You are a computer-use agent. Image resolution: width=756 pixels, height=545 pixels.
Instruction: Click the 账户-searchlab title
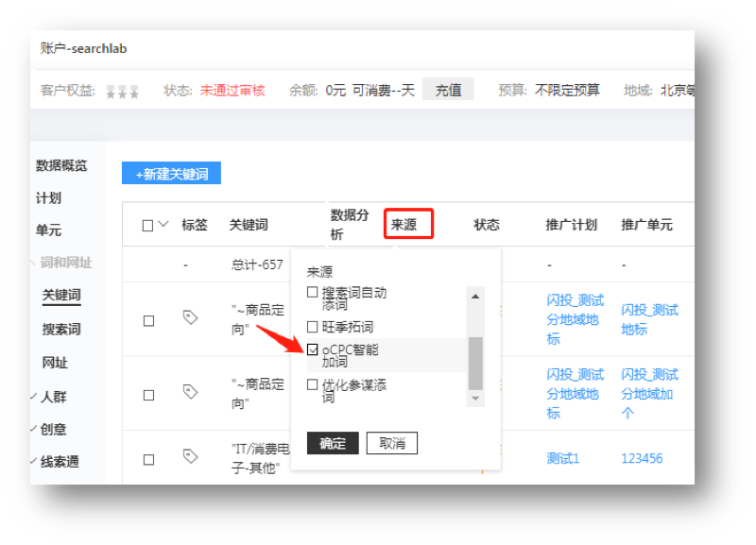(x=83, y=48)
